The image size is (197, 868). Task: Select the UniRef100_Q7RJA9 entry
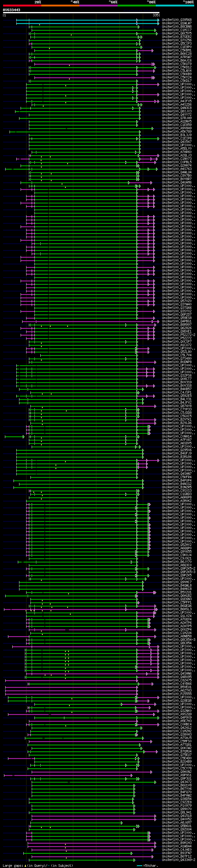pos(177,118)
